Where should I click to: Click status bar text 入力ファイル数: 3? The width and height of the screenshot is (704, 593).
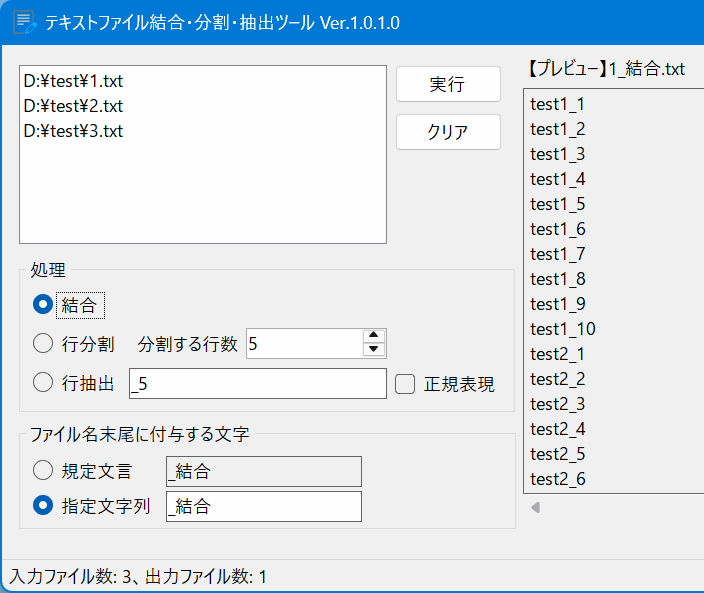point(70,576)
